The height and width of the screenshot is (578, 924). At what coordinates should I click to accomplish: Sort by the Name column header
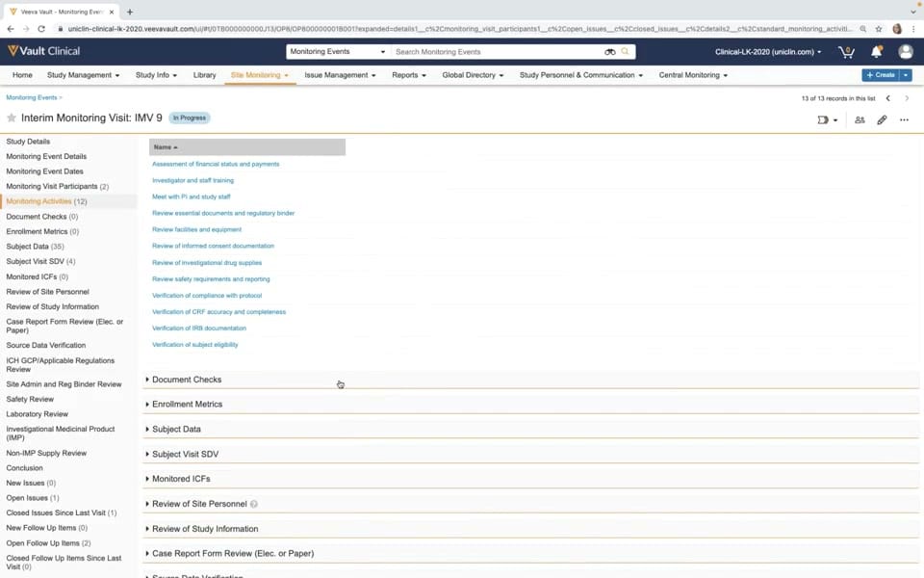(247, 147)
